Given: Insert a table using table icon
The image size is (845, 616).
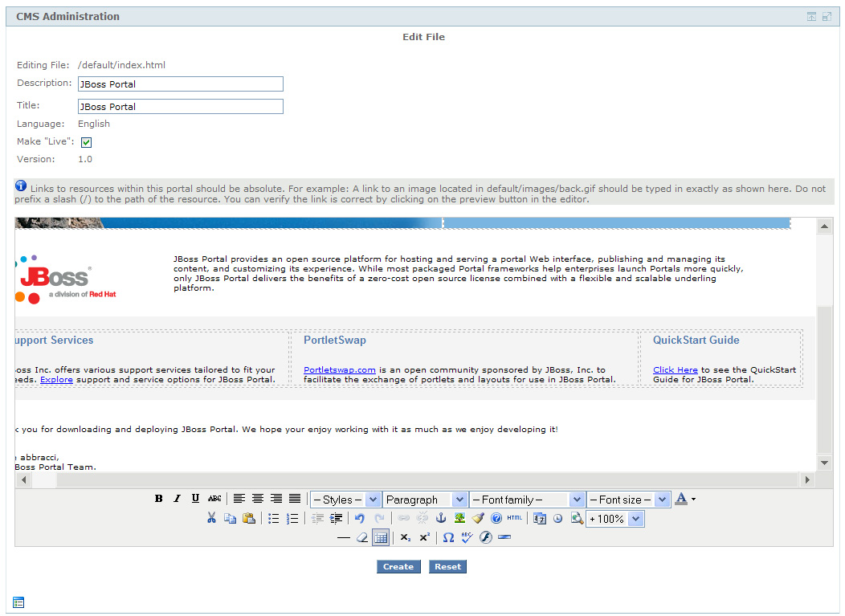Looking at the screenshot, I should [381, 537].
